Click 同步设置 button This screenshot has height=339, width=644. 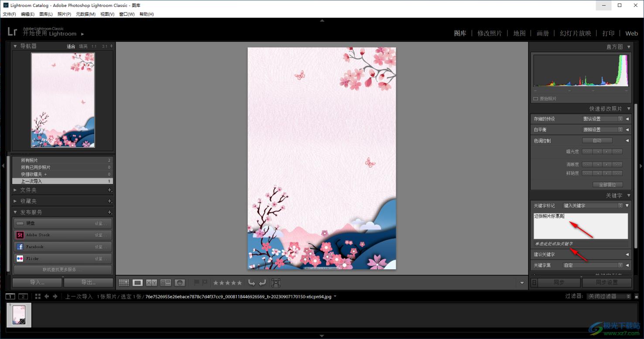point(607,282)
